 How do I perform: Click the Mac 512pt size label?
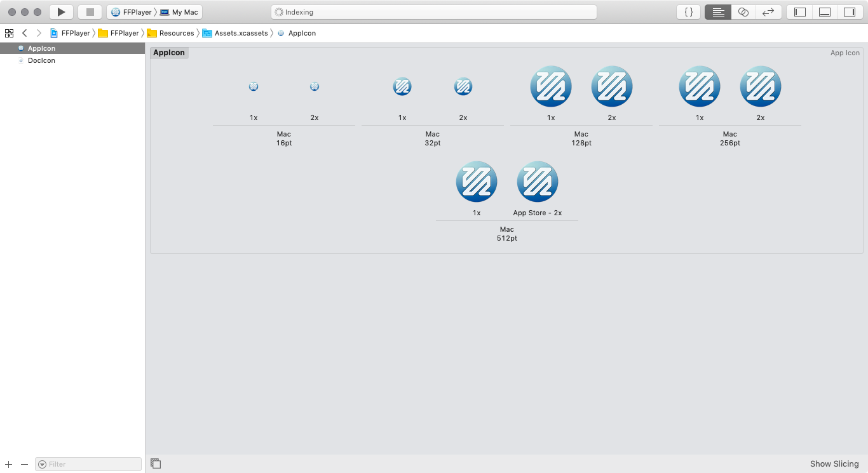(507, 234)
